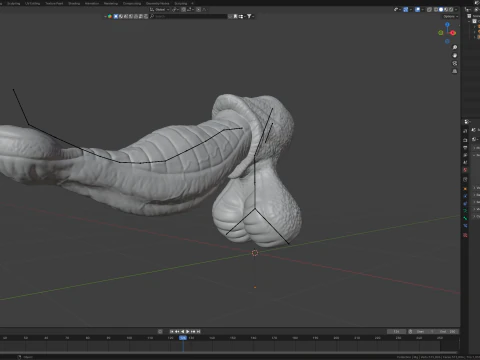Jump to the timeline start
This screenshot has width=480, height=360.
(x=172, y=331)
